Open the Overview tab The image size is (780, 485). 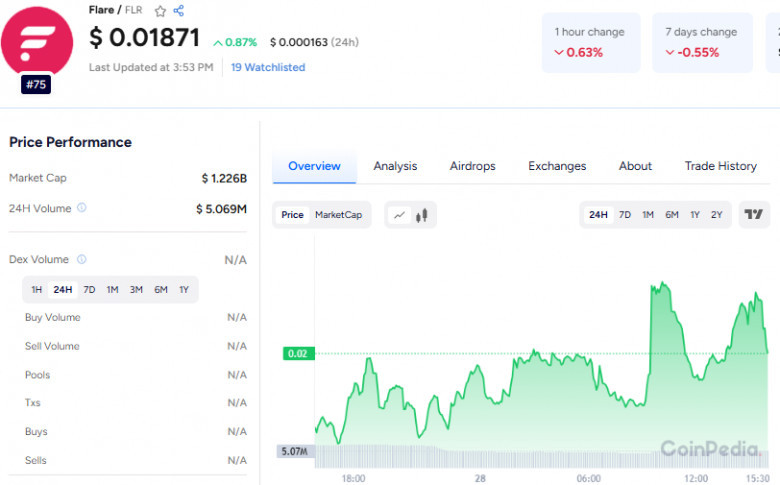pos(314,166)
